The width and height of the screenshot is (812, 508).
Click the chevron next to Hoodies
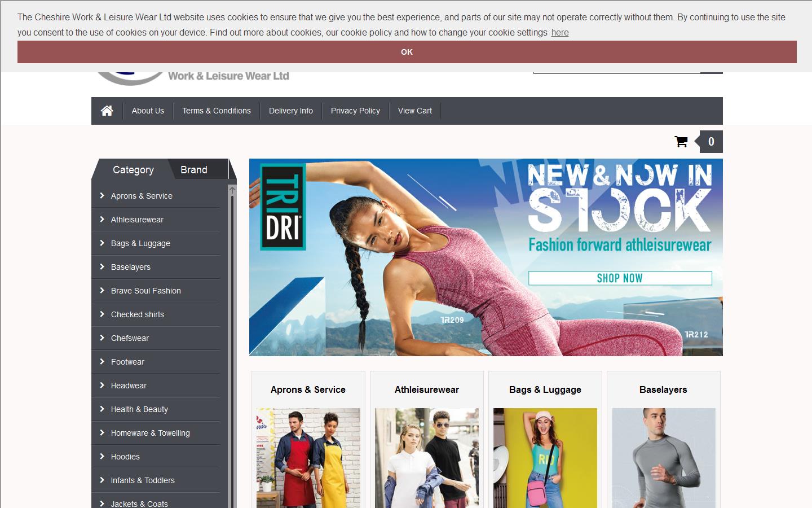[x=101, y=457]
